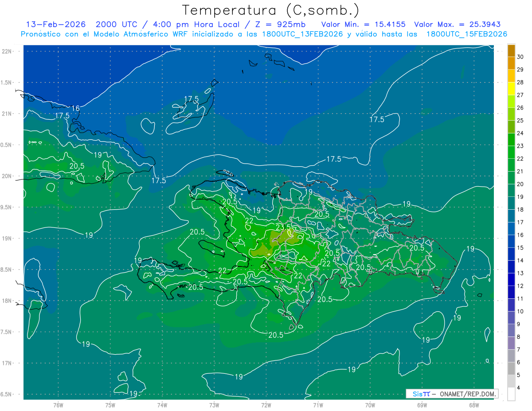532x411 pixels.
Task: Click the "68W" longitude axis label
Action: (474, 405)
